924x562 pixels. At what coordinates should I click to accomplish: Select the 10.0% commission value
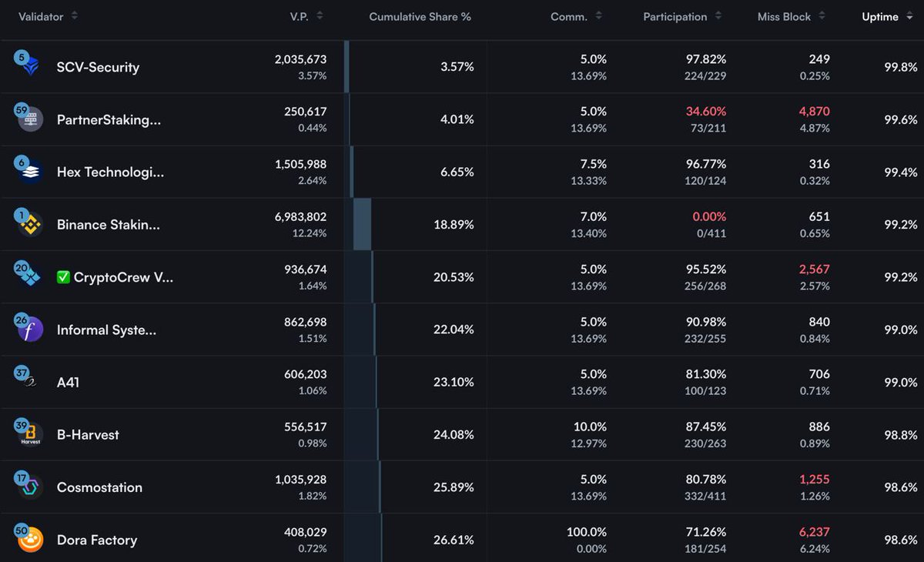pos(590,427)
